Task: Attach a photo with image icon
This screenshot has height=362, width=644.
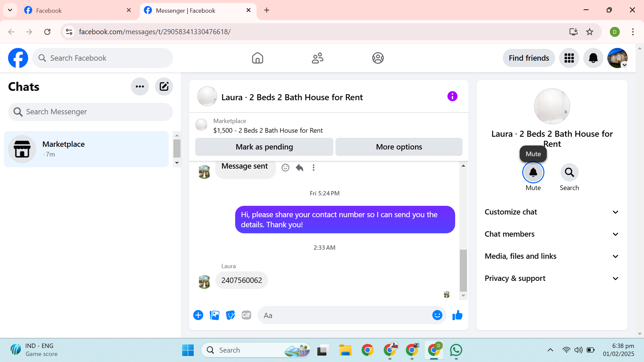Action: click(214, 315)
